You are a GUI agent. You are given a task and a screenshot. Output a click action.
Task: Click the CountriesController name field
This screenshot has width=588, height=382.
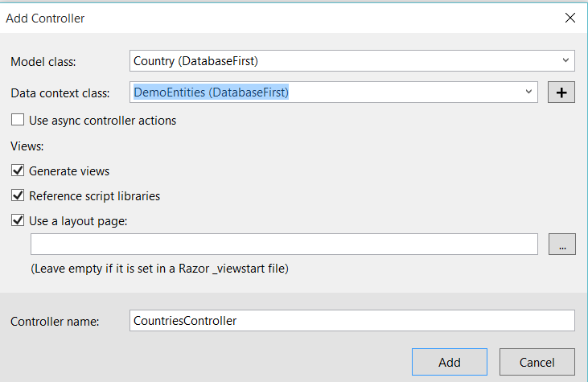pos(352,321)
